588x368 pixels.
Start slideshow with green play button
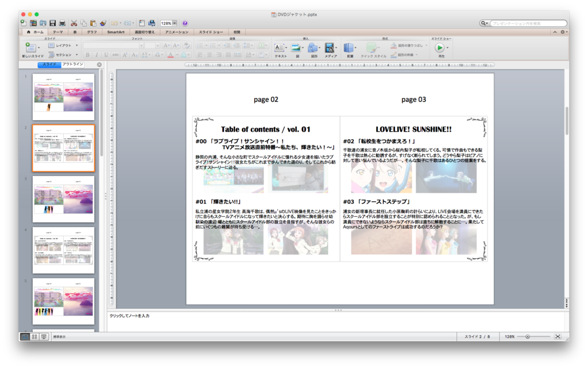click(439, 48)
